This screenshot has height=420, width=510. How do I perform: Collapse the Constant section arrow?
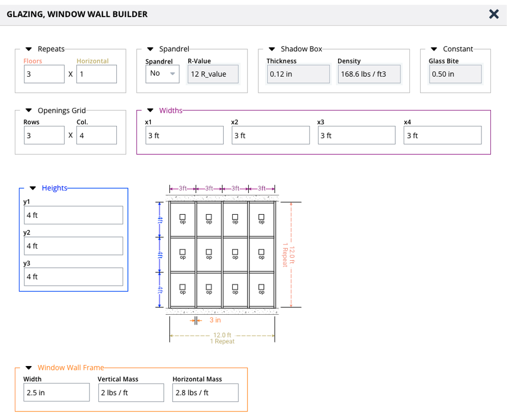pos(434,49)
